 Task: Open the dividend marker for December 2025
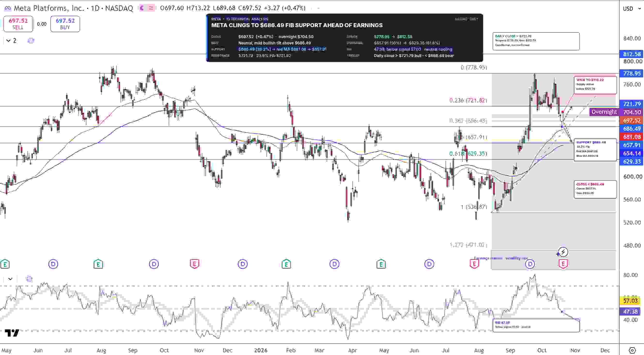(242, 264)
